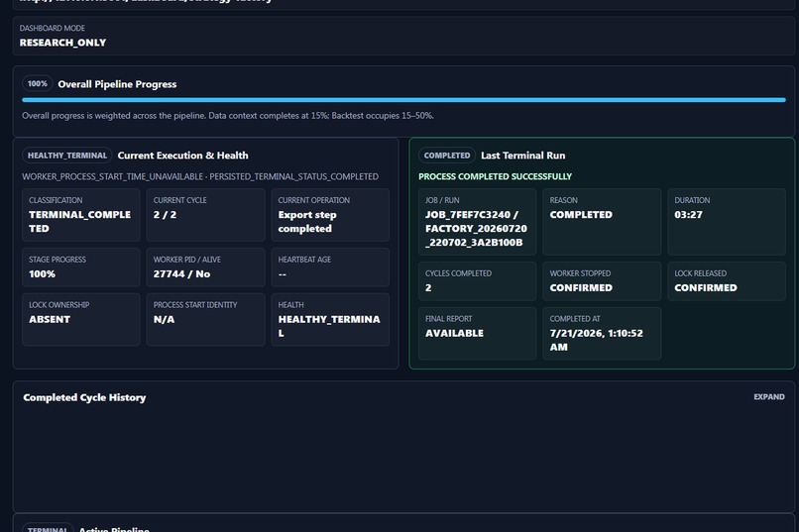Click the Worker Stopped CONFIRMED value

click(581, 287)
